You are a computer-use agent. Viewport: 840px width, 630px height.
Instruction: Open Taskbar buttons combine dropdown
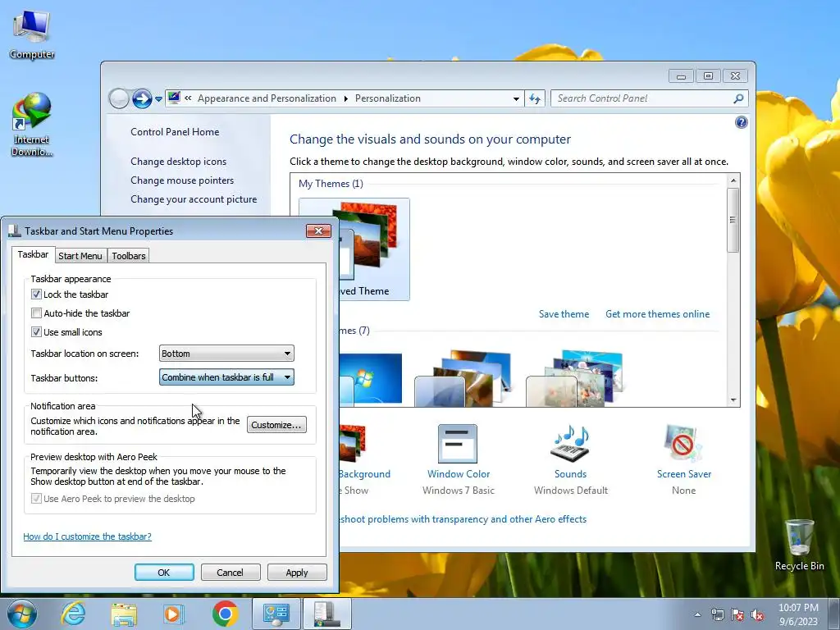226,377
